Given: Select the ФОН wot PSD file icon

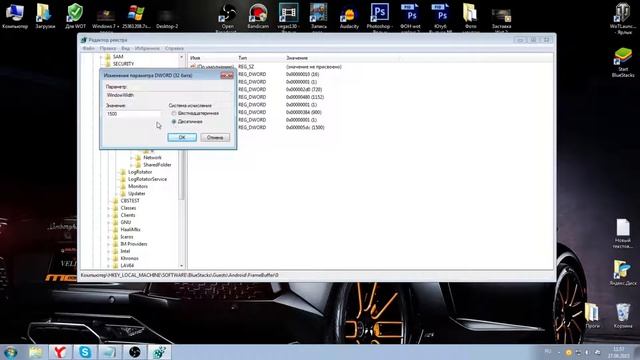Looking at the screenshot, I should (410, 16).
